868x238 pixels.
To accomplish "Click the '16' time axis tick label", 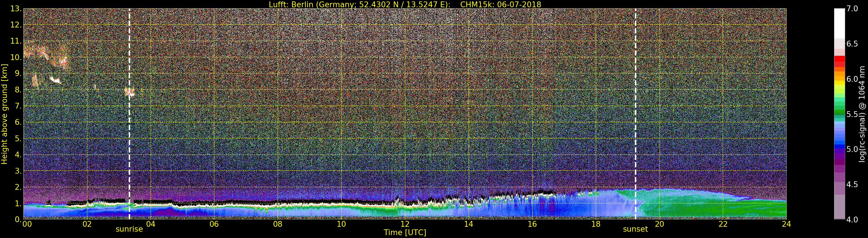I will click(x=532, y=224).
